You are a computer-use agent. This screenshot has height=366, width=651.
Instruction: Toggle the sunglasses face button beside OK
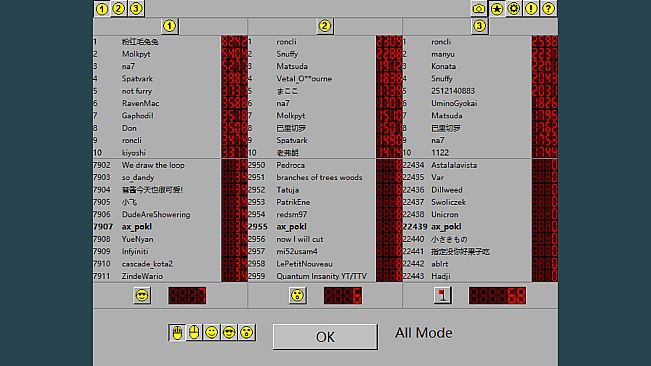[x=229, y=333]
